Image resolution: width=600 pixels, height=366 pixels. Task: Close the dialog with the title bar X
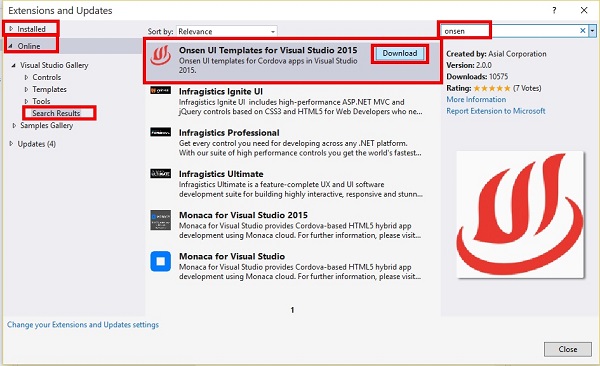tap(584, 10)
